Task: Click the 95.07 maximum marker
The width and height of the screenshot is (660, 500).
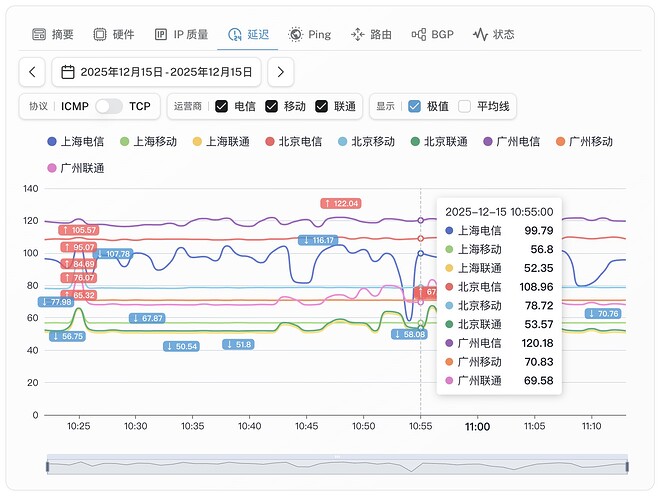Action: point(79,247)
